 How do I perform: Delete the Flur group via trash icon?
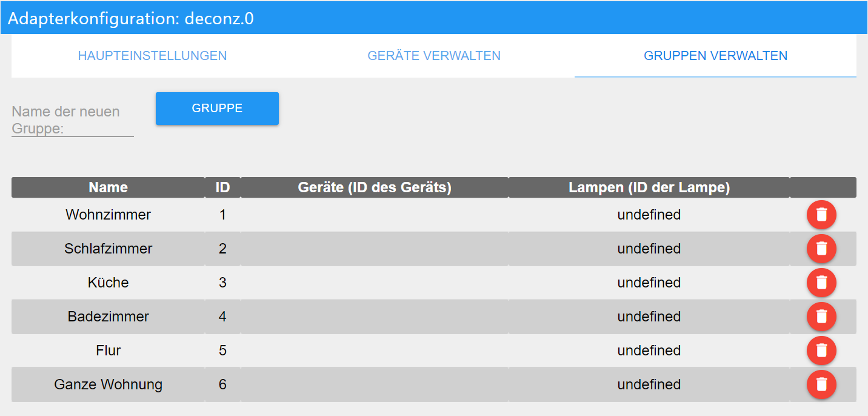821,351
